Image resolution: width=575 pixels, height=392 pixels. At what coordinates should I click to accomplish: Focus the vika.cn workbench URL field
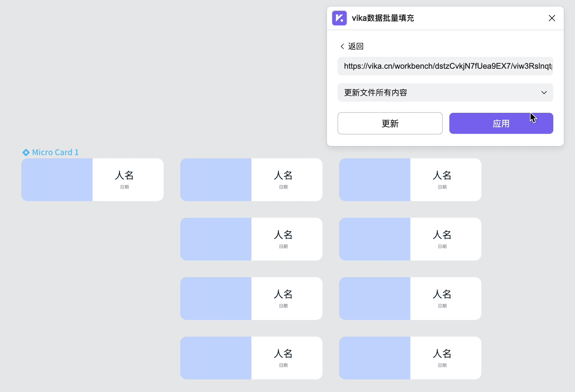click(x=445, y=66)
